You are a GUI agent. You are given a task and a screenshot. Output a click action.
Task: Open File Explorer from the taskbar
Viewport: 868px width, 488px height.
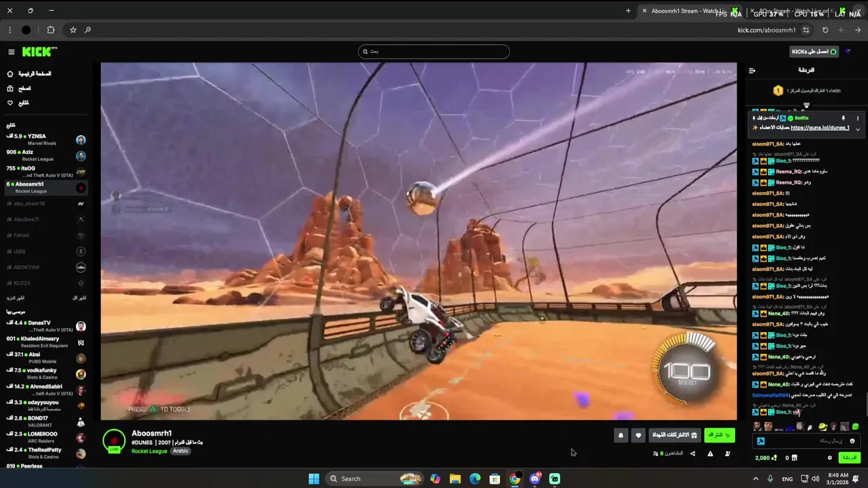[455, 479]
